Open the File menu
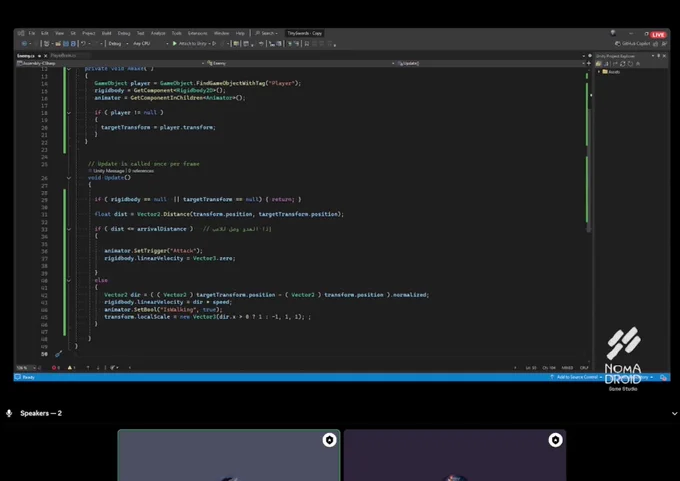The image size is (680, 481). [32, 33]
